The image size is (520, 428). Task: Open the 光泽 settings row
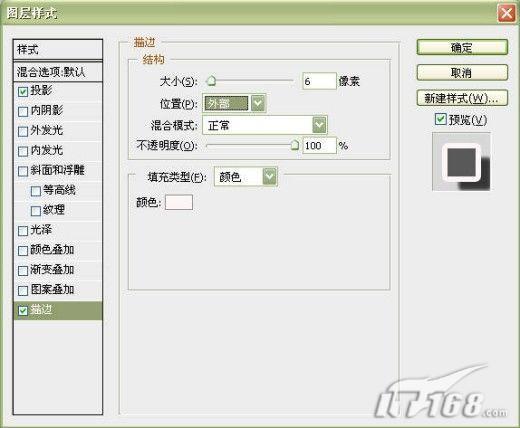(58, 230)
